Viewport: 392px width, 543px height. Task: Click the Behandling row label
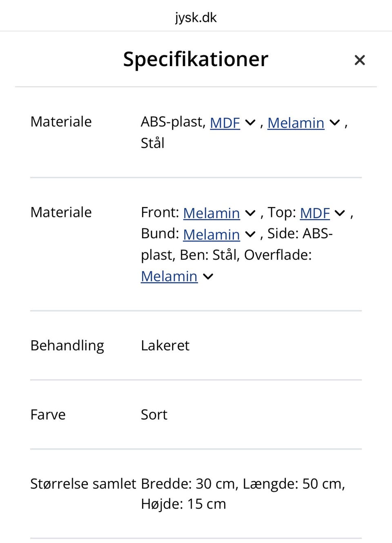67,346
